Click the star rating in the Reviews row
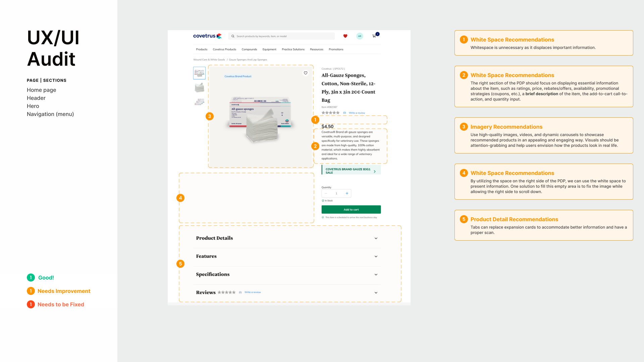 pyautogui.click(x=226, y=292)
